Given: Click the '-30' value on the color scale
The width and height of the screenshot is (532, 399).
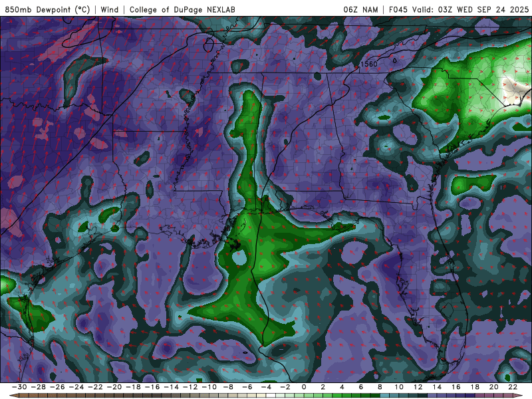Looking at the screenshot, I should pyautogui.click(x=19, y=387).
